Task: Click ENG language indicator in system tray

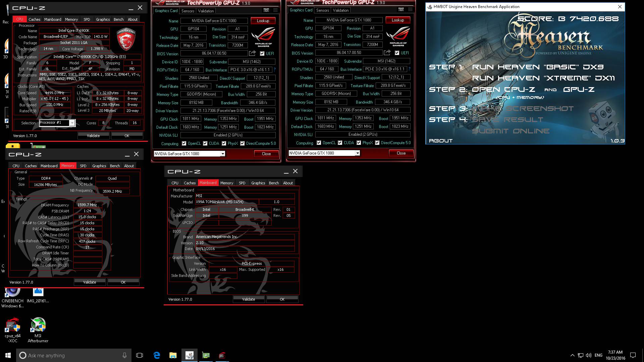Action: click(x=598, y=355)
